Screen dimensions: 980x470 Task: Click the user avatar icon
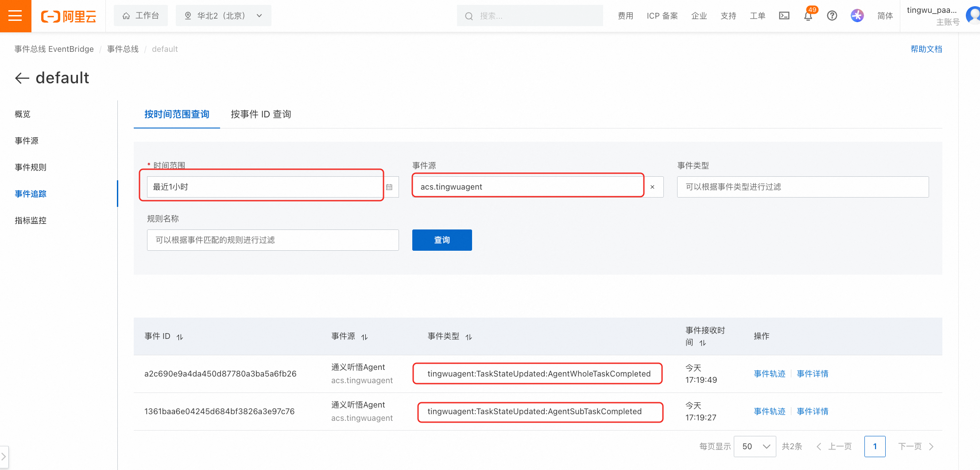[x=973, y=15]
